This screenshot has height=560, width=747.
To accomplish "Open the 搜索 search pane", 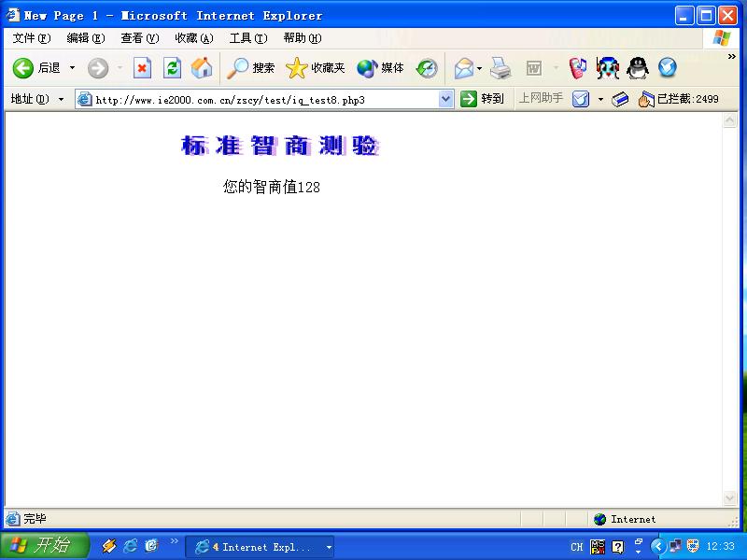I will pyautogui.click(x=251, y=68).
